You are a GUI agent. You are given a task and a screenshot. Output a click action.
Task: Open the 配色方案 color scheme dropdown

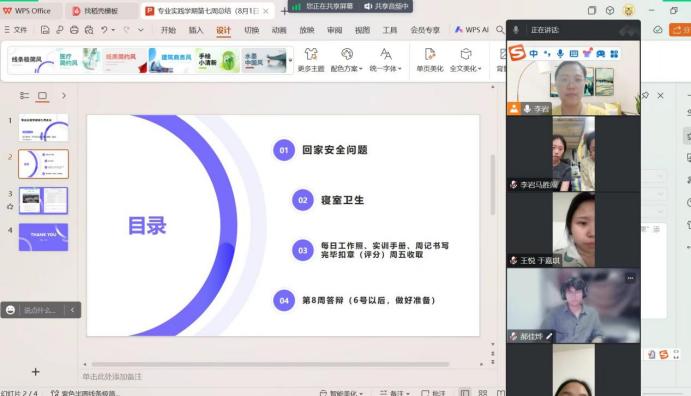[x=346, y=60]
